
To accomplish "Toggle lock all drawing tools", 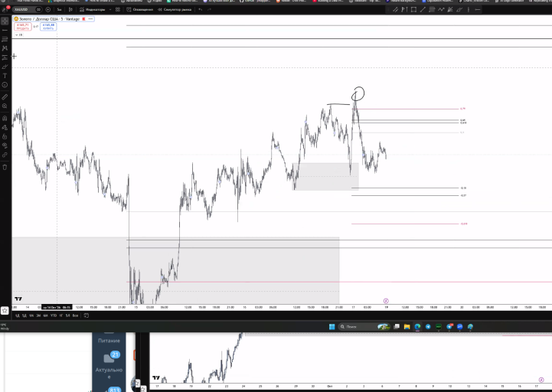I will [x=5, y=136].
